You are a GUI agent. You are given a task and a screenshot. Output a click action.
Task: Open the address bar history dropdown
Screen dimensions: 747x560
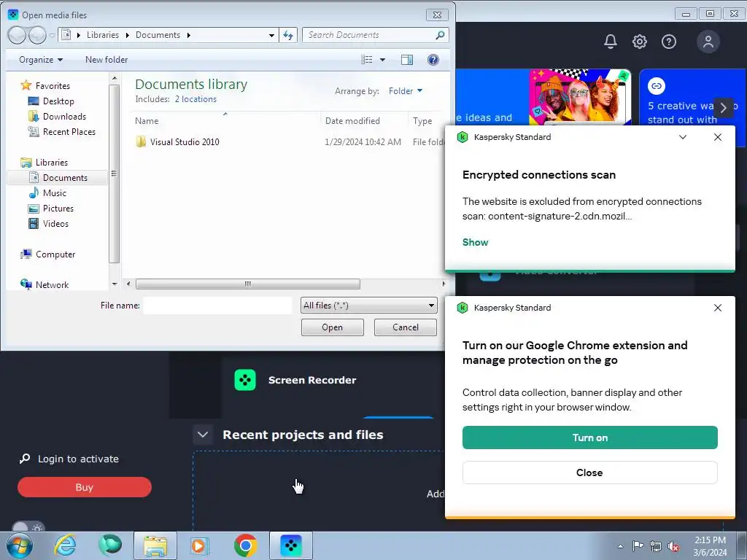[x=271, y=35]
